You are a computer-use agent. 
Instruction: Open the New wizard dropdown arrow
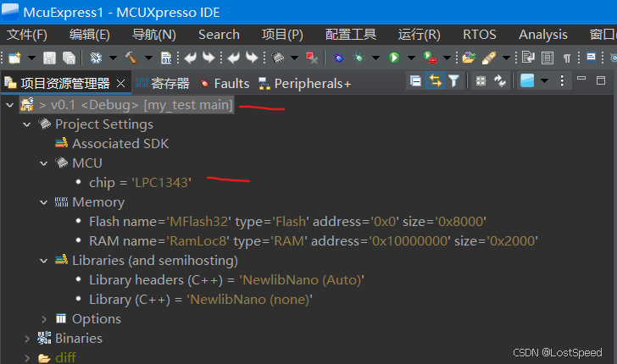click(x=31, y=58)
